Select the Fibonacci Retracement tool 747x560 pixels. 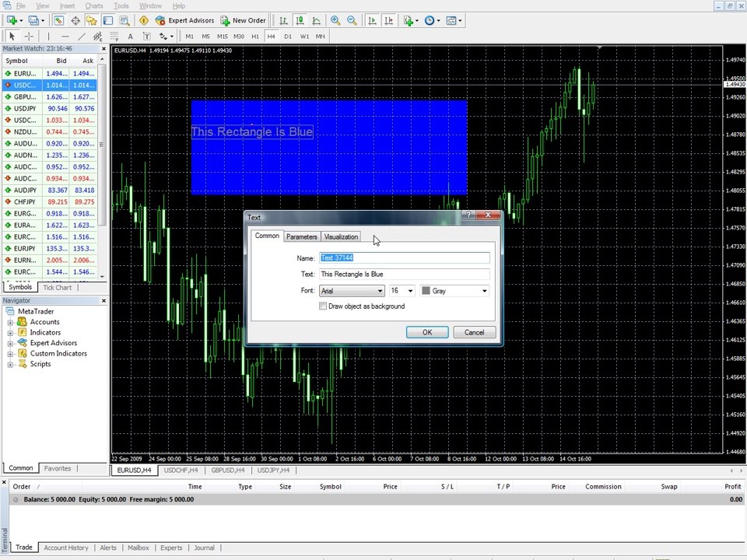click(x=114, y=37)
